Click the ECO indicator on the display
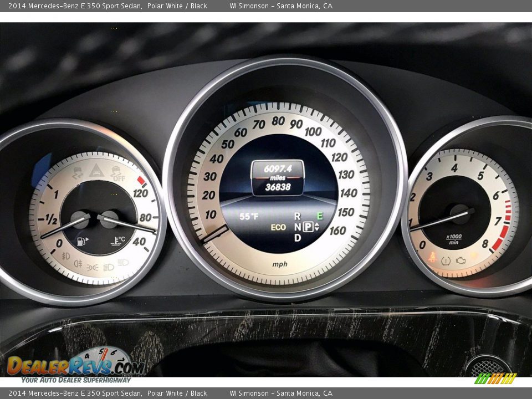 point(278,227)
